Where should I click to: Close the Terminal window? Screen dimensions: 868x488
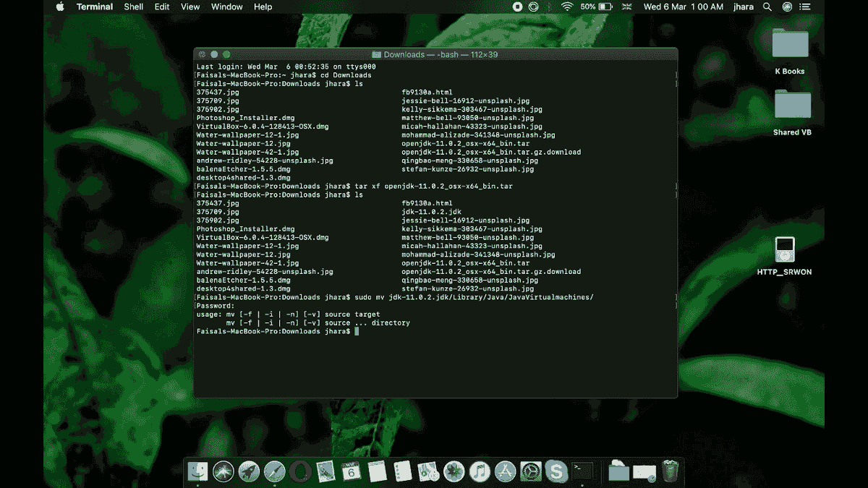(202, 54)
